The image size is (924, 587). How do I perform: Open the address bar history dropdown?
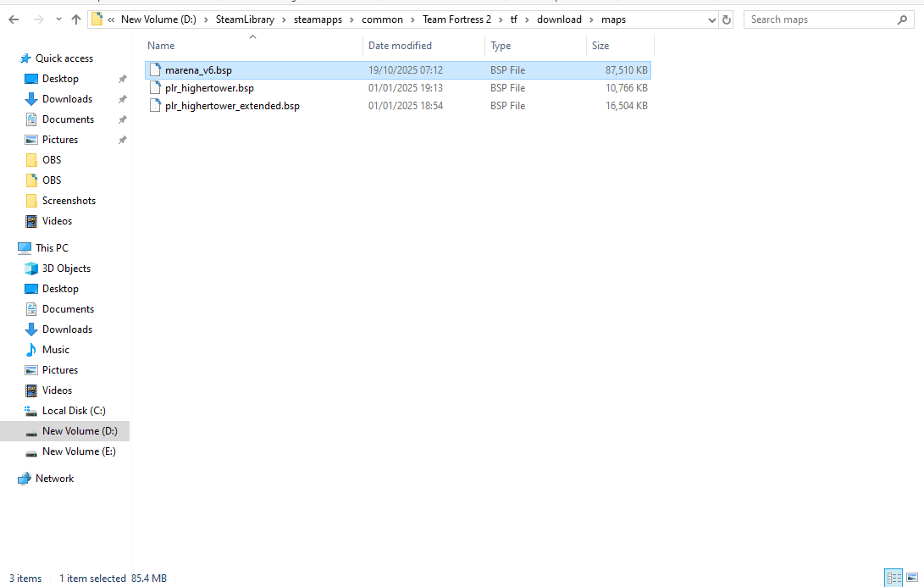coord(710,19)
